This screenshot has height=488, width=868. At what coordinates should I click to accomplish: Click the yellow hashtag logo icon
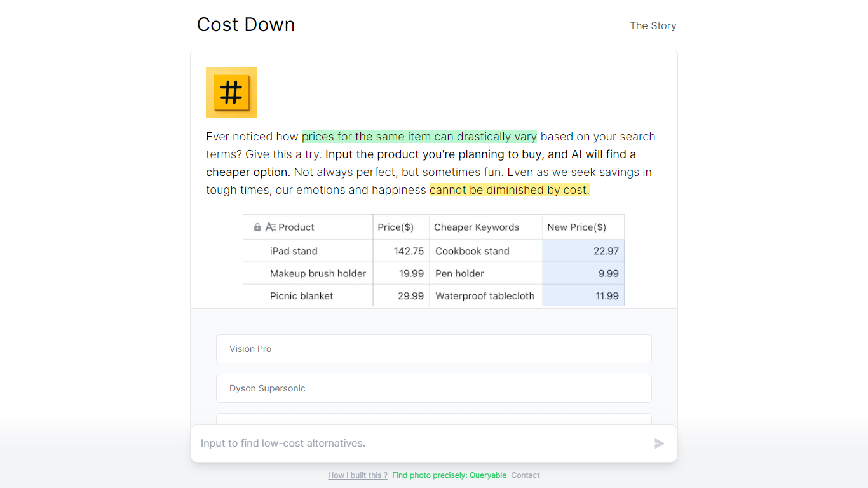[x=231, y=92]
